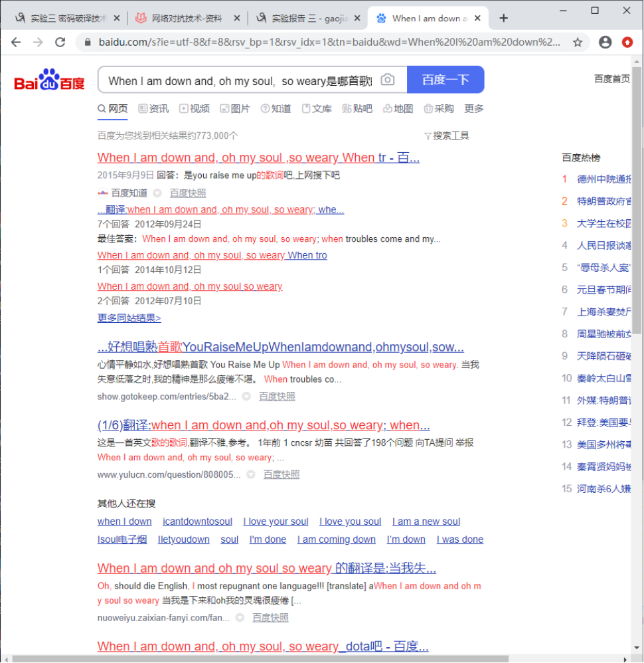The height and width of the screenshot is (663, 644).
Task: Bookmark this page with the star icon
Action: (578, 43)
